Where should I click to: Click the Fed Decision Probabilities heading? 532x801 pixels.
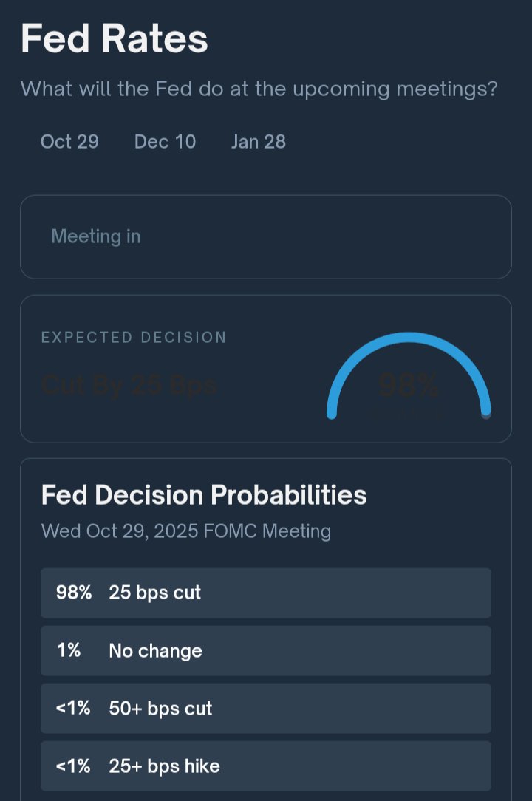pos(204,495)
